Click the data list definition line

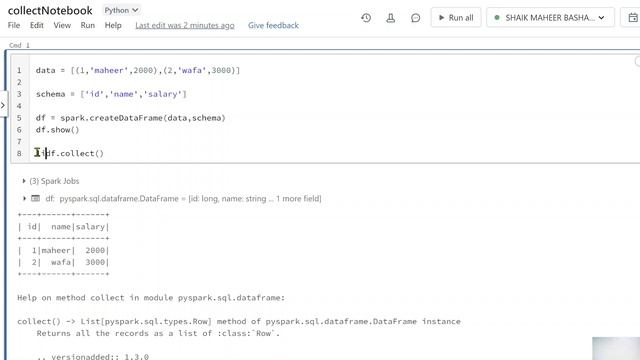point(138,70)
